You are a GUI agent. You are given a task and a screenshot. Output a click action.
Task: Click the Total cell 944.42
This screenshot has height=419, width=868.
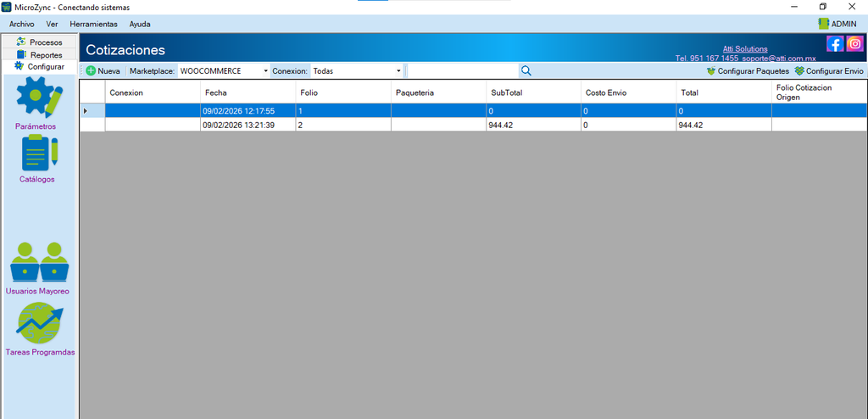pos(724,126)
